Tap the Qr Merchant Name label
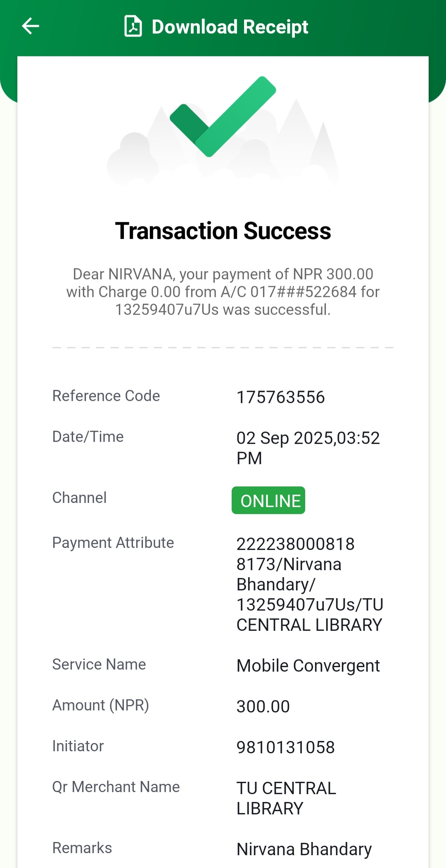The height and width of the screenshot is (868, 446). (x=116, y=787)
